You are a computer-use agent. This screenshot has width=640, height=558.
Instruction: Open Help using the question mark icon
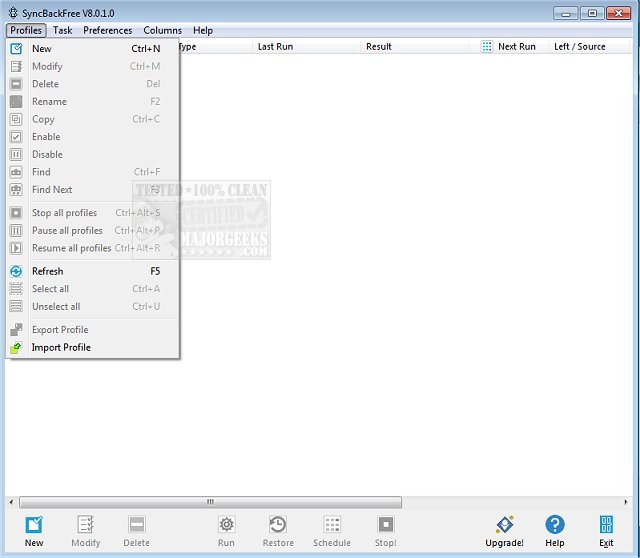coord(555,524)
